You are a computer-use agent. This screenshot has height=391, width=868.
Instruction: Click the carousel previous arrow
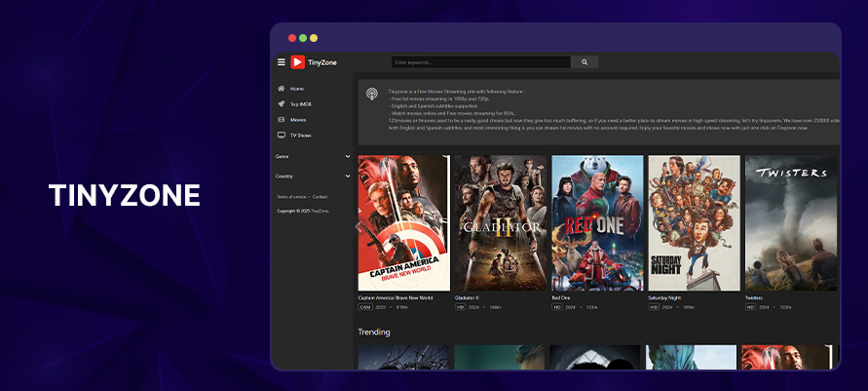358,225
